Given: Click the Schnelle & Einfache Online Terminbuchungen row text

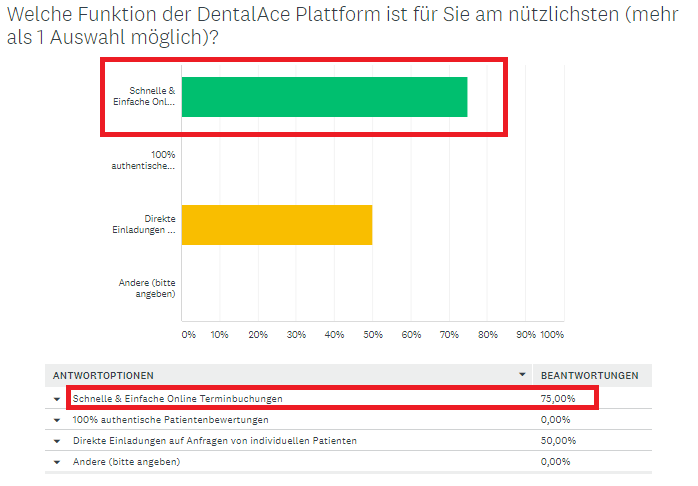Looking at the screenshot, I should click(x=178, y=399).
